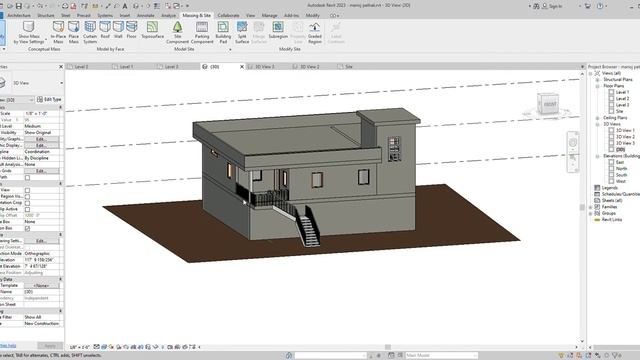Select Revit Links in Project Browser
This screenshot has height=360, width=640.
click(x=611, y=220)
